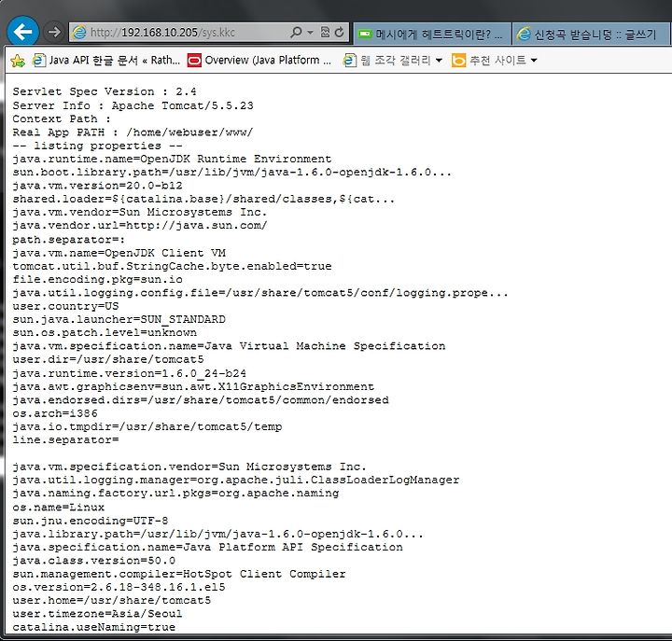The image size is (672, 641).
Task: Click 'sun.os.patch.level=unknown' text
Action: click(105, 332)
